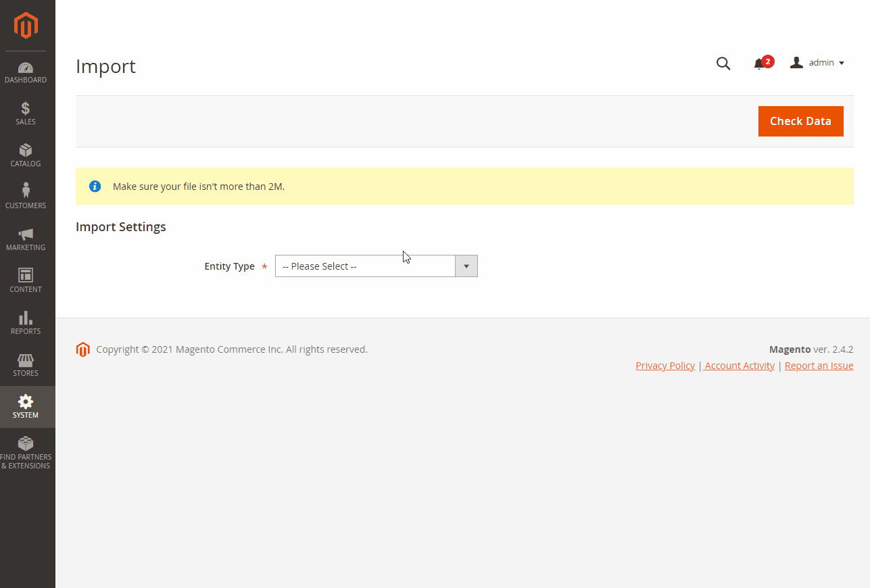Open the Entity Type select box
Image resolution: width=870 pixels, height=588 pixels.
[x=365, y=266]
